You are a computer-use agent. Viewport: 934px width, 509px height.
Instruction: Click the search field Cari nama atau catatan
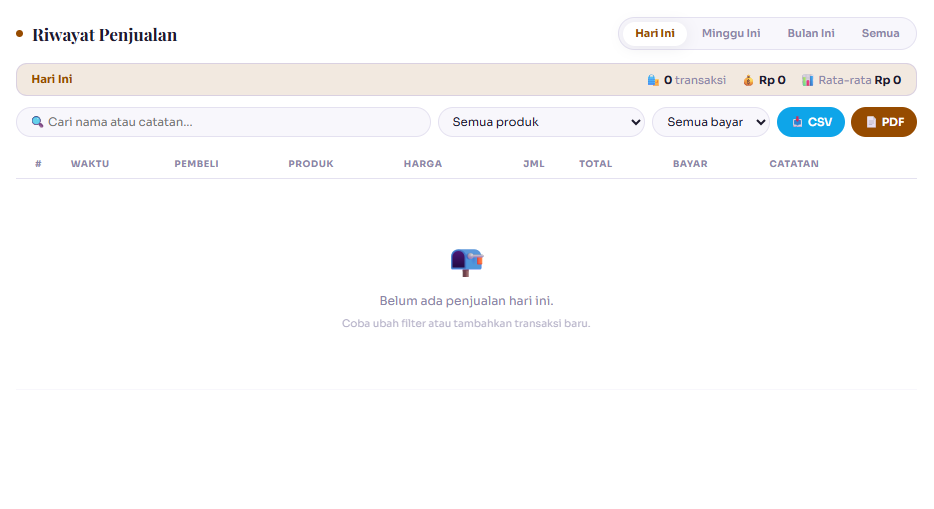[223, 122]
